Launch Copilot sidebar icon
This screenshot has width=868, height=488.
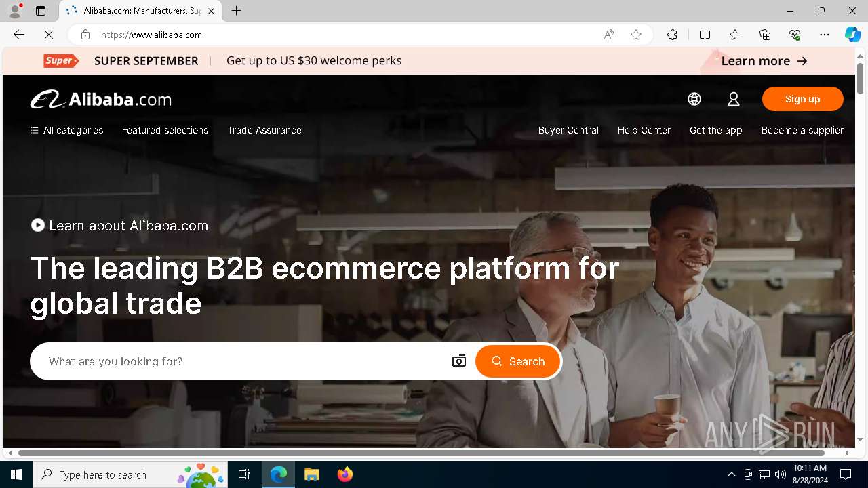point(852,35)
